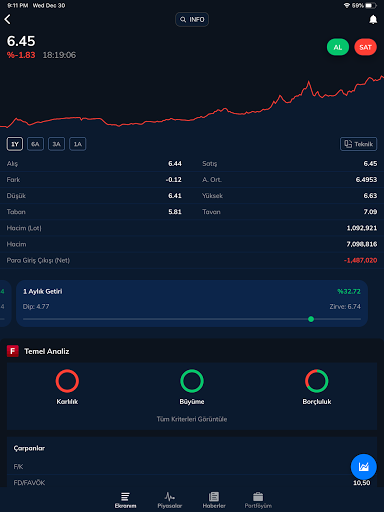Select the 6A chart period

coord(35,144)
